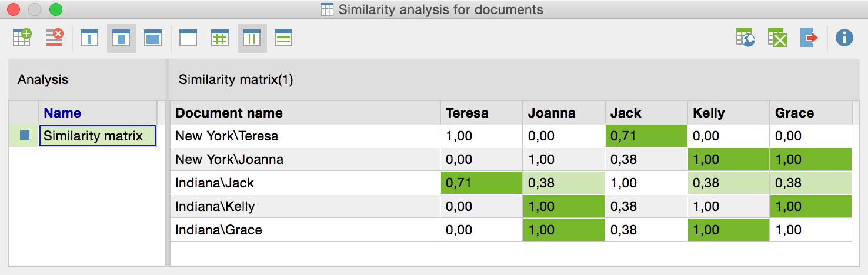Select the no-gridlines table view icon
This screenshot has width=868, height=275.
pos(188,38)
